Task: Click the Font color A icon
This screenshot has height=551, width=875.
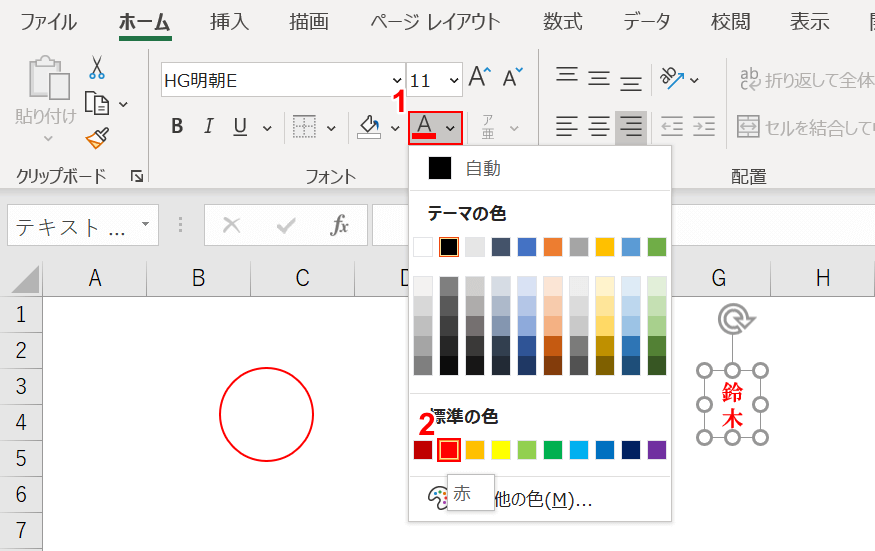Action: point(425,127)
